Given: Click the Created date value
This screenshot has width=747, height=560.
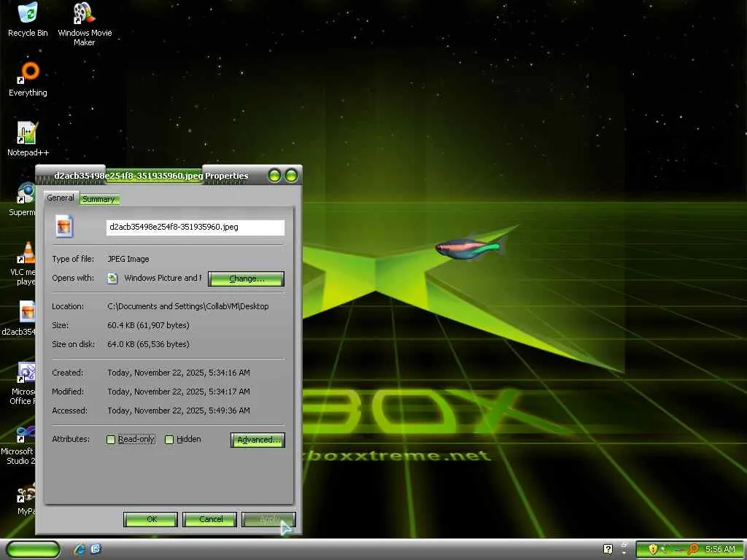Looking at the screenshot, I should (179, 373).
